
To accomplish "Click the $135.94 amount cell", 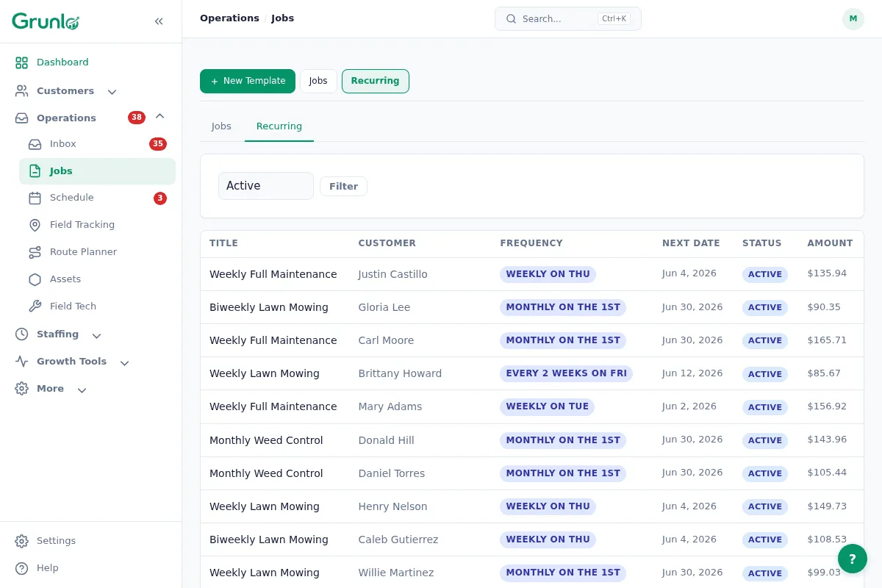I will (x=827, y=273).
